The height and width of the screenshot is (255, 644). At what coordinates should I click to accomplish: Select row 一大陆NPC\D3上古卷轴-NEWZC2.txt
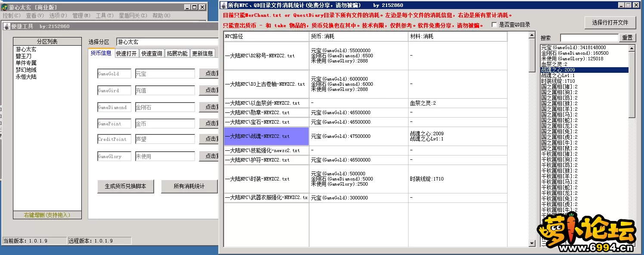point(266,84)
